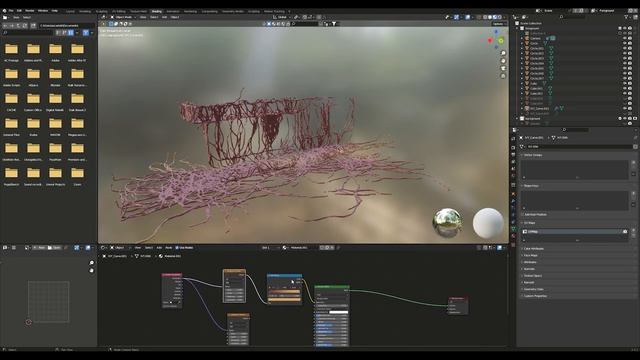Image resolution: width=640 pixels, height=360 pixels.
Task: Switch to the UV Editing workspace tab
Action: click(x=119, y=11)
